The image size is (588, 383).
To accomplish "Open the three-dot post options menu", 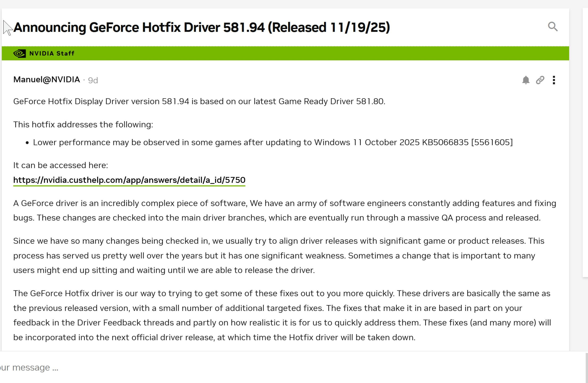I will click(x=554, y=80).
